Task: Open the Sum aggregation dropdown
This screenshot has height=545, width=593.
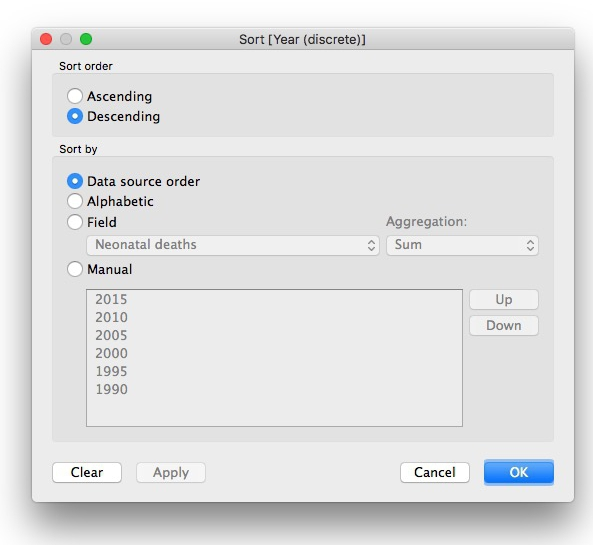Action: [x=462, y=245]
